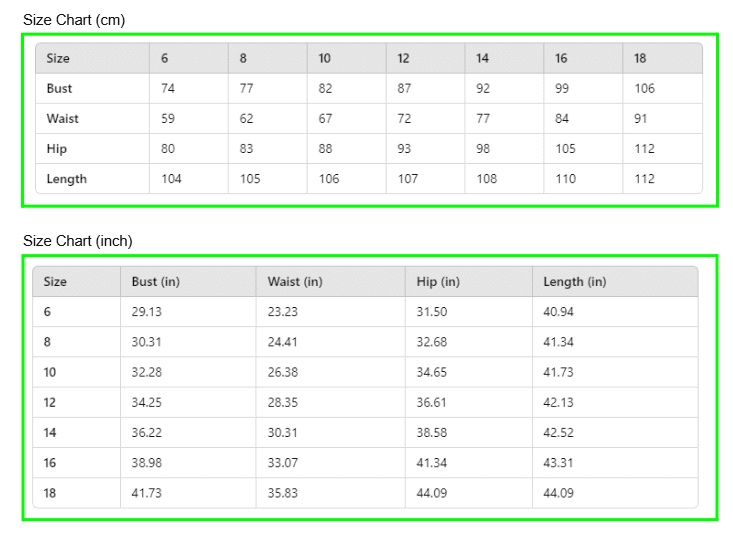Select length value 108 for size 14
This screenshot has height=534, width=733.
pos(486,179)
